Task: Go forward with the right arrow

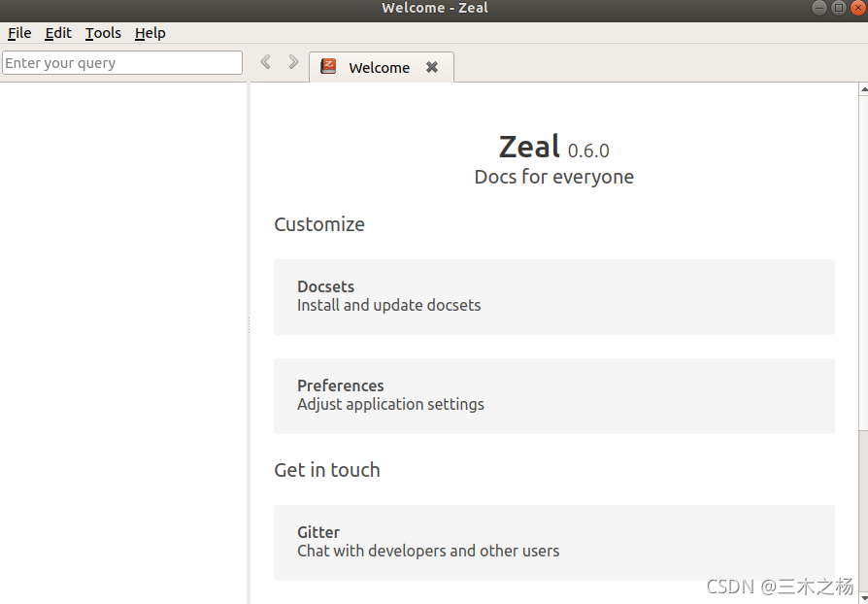Action: click(293, 61)
